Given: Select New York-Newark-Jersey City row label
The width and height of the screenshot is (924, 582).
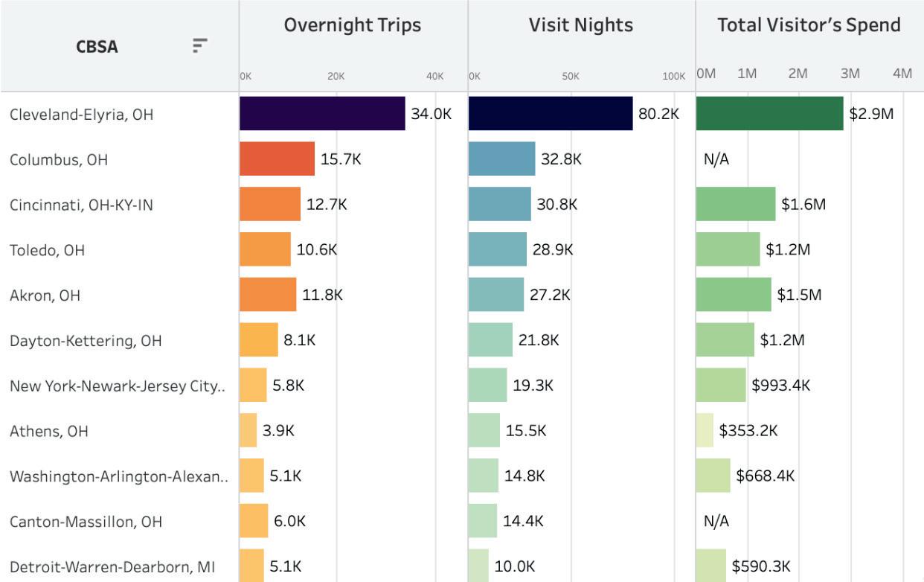Looking at the screenshot, I should tap(117, 386).
